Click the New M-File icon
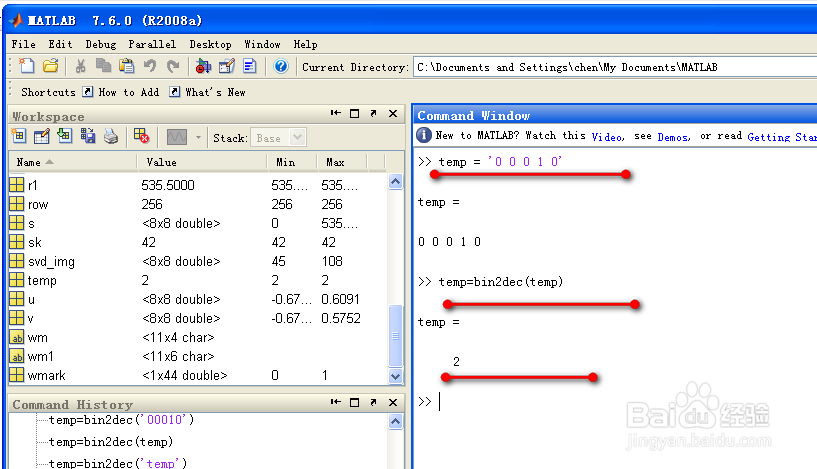Screen dimensions: 817x469 click(27, 66)
